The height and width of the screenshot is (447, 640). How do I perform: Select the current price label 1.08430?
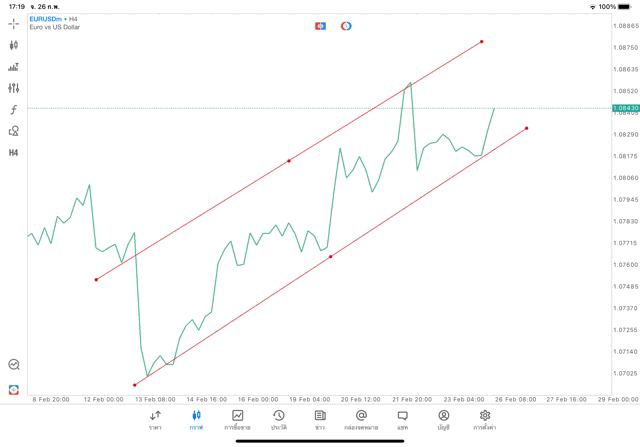coord(625,107)
